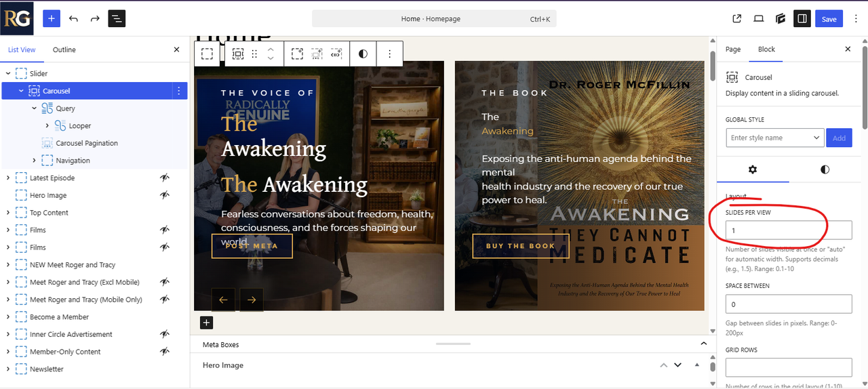
Task: Toggle the settings sidebar panel icon
Action: click(x=802, y=19)
